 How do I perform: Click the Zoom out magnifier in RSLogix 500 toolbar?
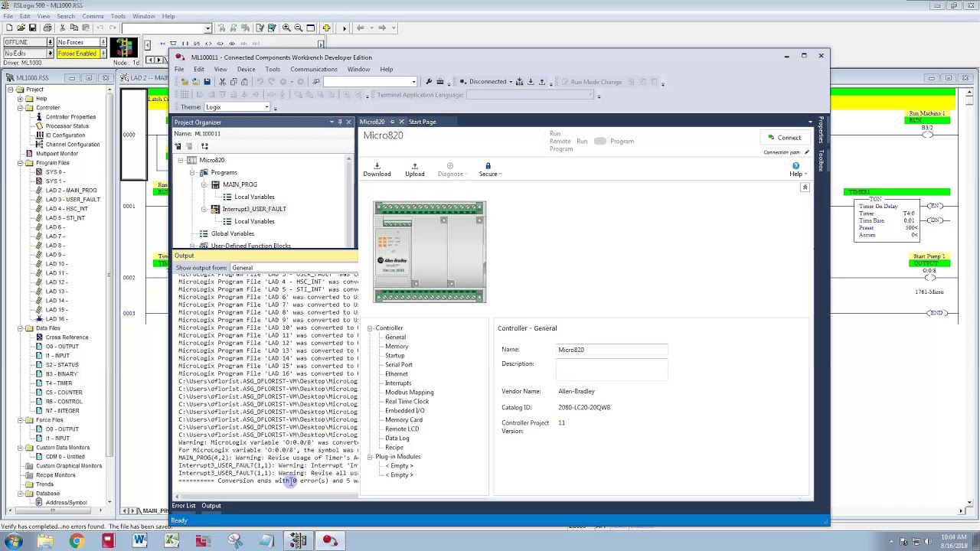click(x=299, y=28)
